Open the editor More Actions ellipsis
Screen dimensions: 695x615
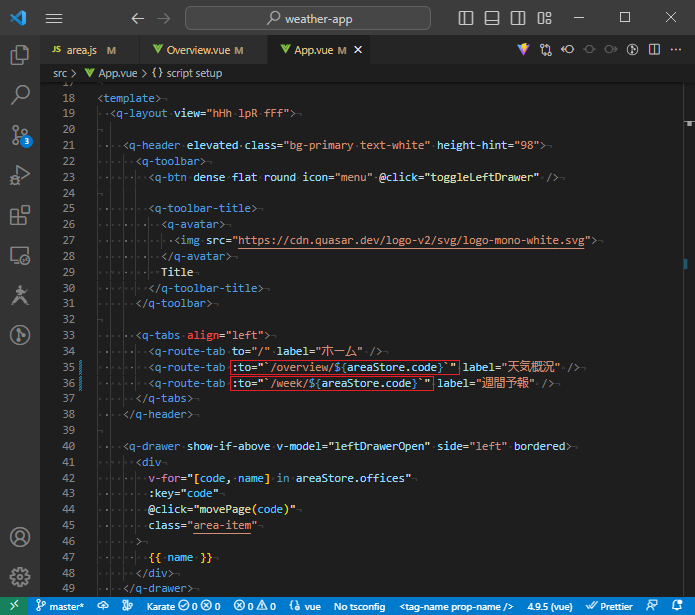(676, 50)
